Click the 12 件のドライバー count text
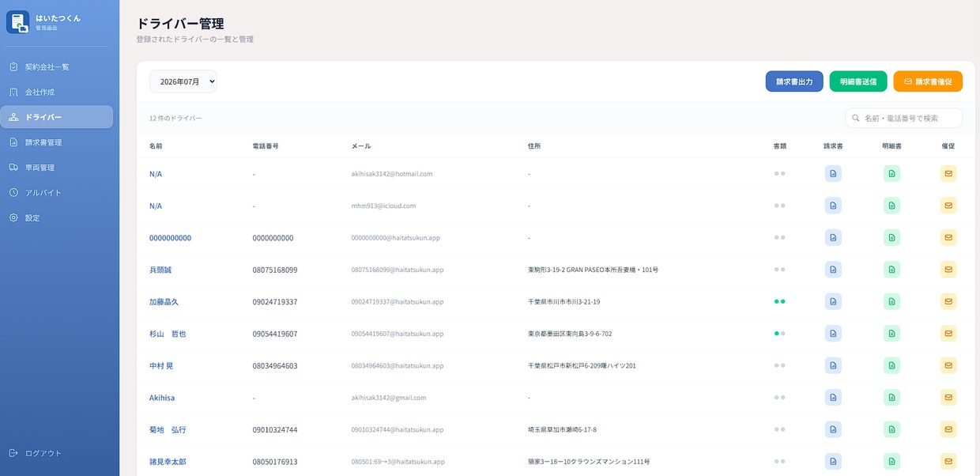The height and width of the screenshot is (476, 980). click(x=175, y=118)
